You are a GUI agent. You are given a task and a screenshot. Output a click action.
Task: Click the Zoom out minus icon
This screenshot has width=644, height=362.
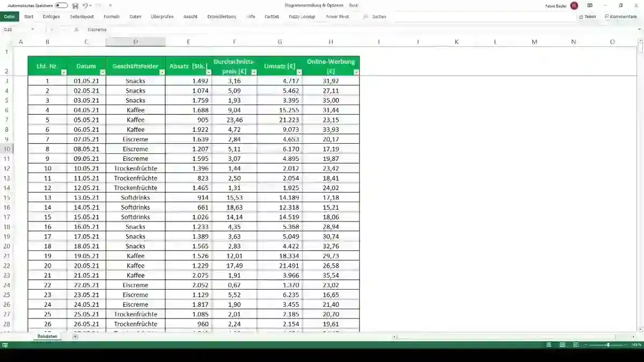pyautogui.click(x=586, y=344)
